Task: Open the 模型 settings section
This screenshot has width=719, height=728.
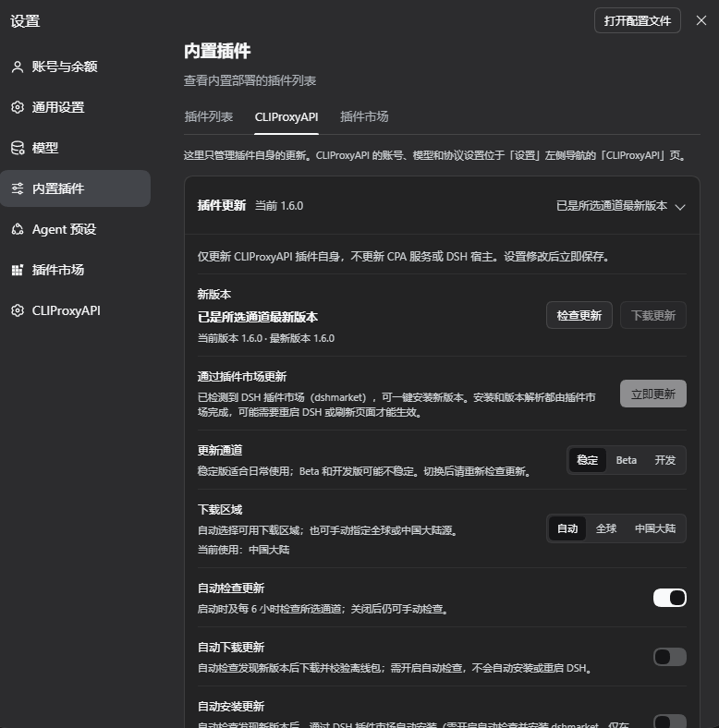Action: coord(75,148)
